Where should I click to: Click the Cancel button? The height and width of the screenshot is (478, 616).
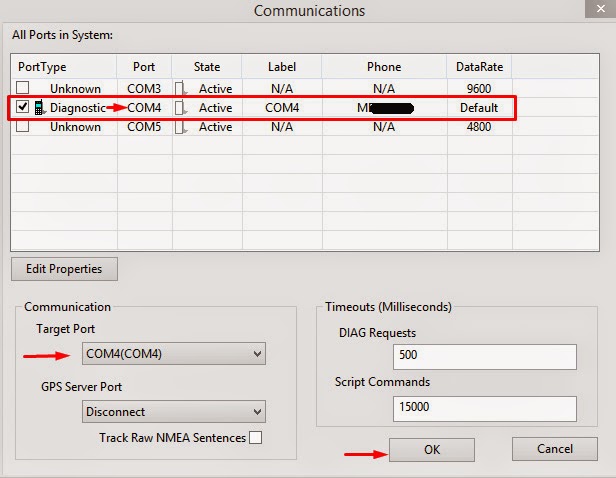point(555,449)
